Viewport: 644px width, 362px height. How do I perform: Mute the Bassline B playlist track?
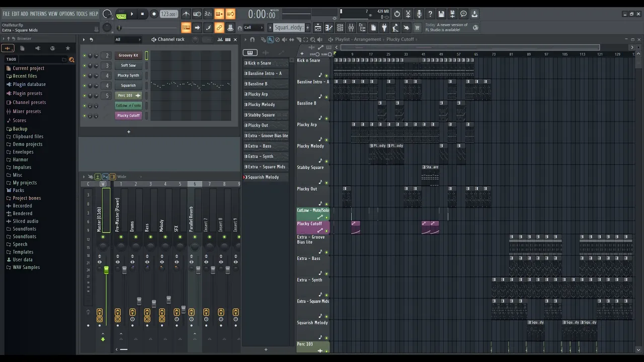tap(327, 118)
